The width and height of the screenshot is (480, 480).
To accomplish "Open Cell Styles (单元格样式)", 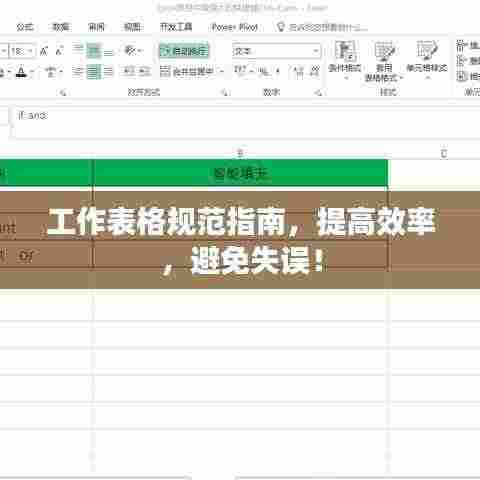I will [x=427, y=61].
